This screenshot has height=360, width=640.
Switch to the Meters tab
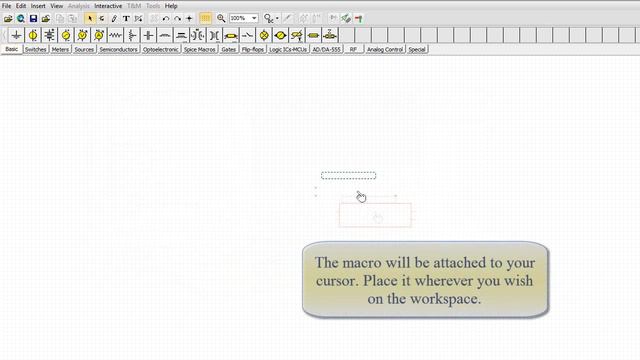(x=60, y=49)
